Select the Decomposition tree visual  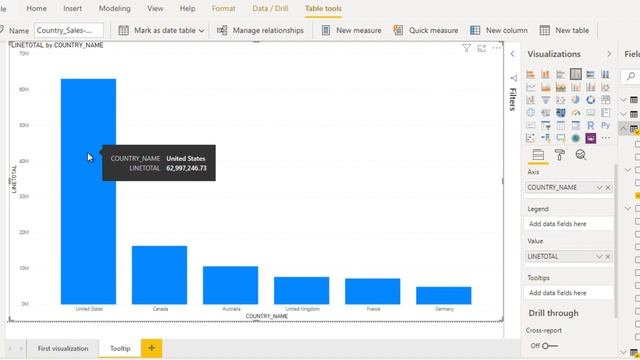[546, 138]
